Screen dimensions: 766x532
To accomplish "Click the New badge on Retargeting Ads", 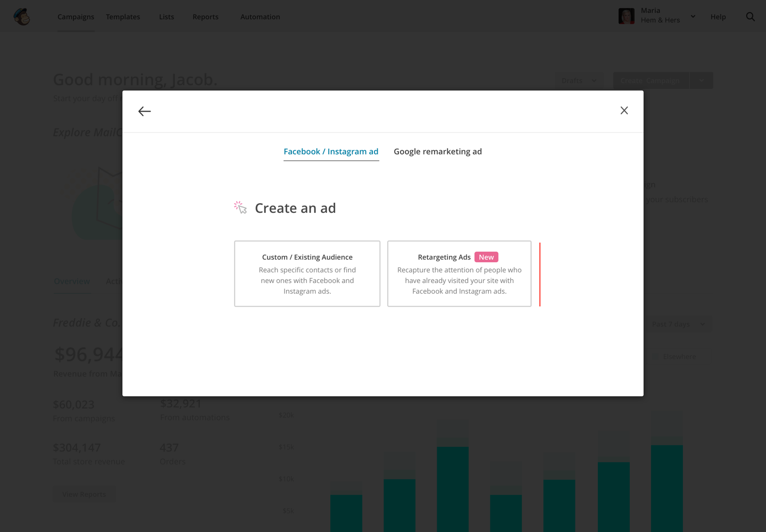I will click(486, 257).
